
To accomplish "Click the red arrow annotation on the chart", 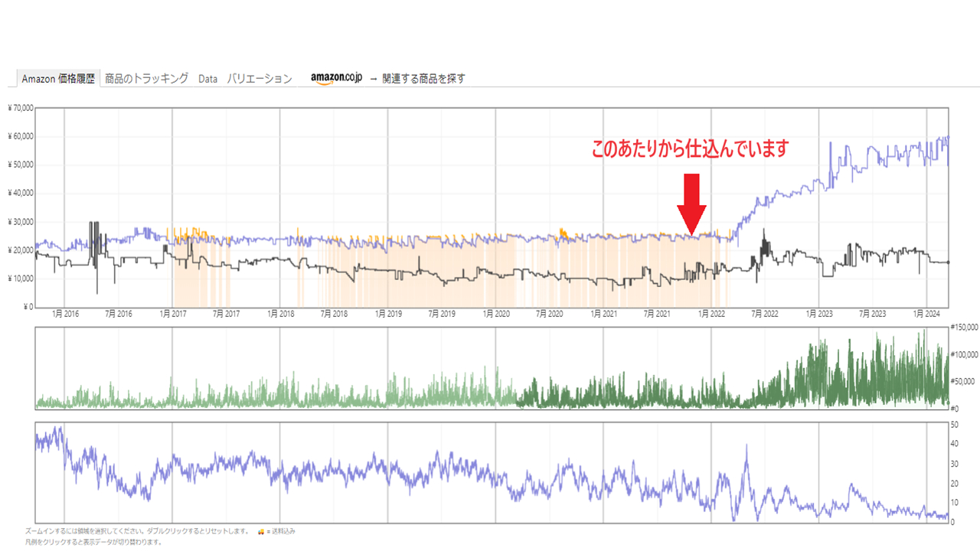I will tap(693, 199).
